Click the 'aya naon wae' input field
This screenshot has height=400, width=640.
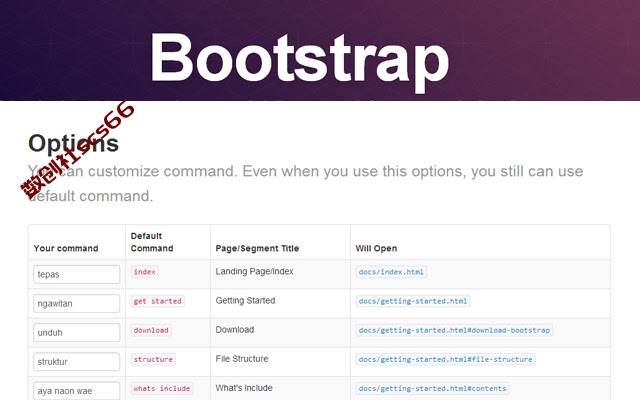77,391
